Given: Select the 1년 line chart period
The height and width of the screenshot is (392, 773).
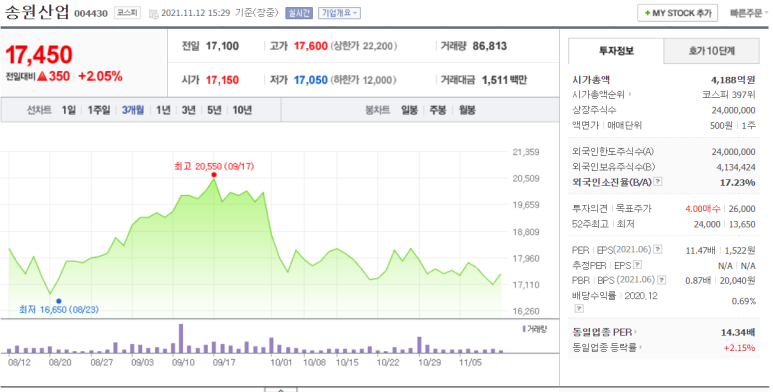Looking at the screenshot, I should (x=163, y=110).
